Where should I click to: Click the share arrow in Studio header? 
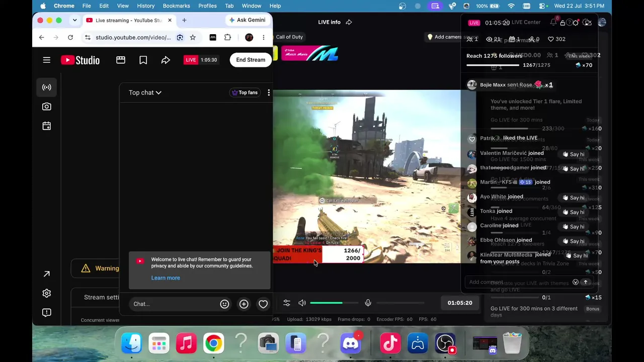tap(166, 60)
